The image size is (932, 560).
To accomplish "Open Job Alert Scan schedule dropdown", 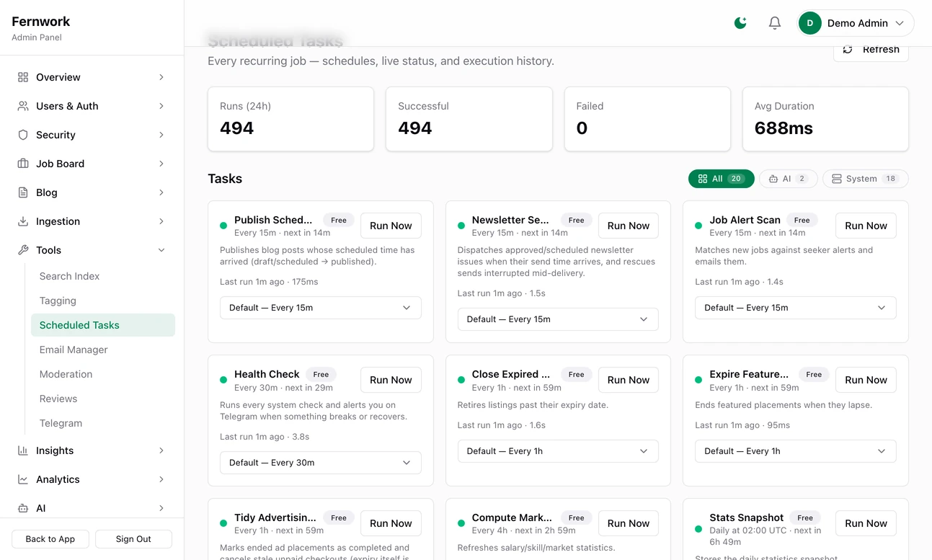I will click(x=796, y=308).
